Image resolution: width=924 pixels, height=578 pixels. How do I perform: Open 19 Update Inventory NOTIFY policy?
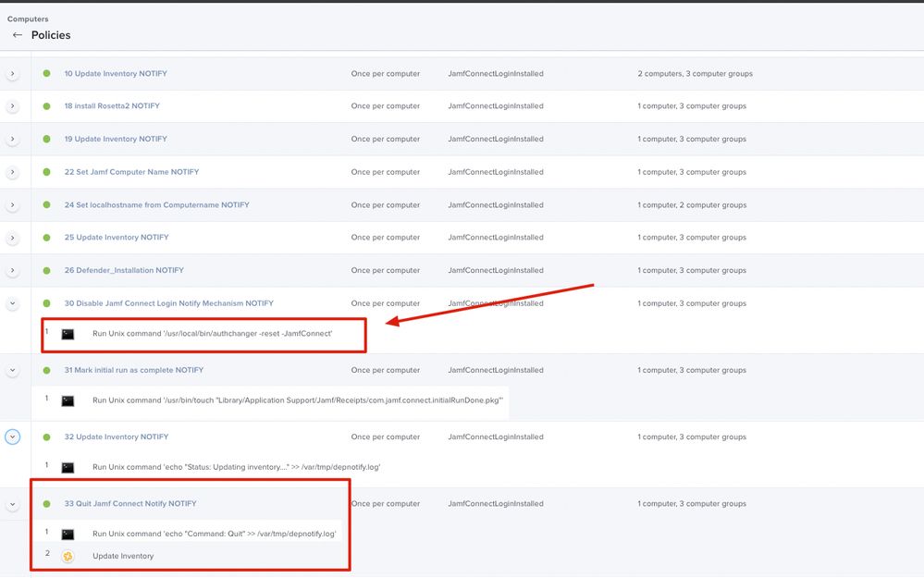(116, 139)
